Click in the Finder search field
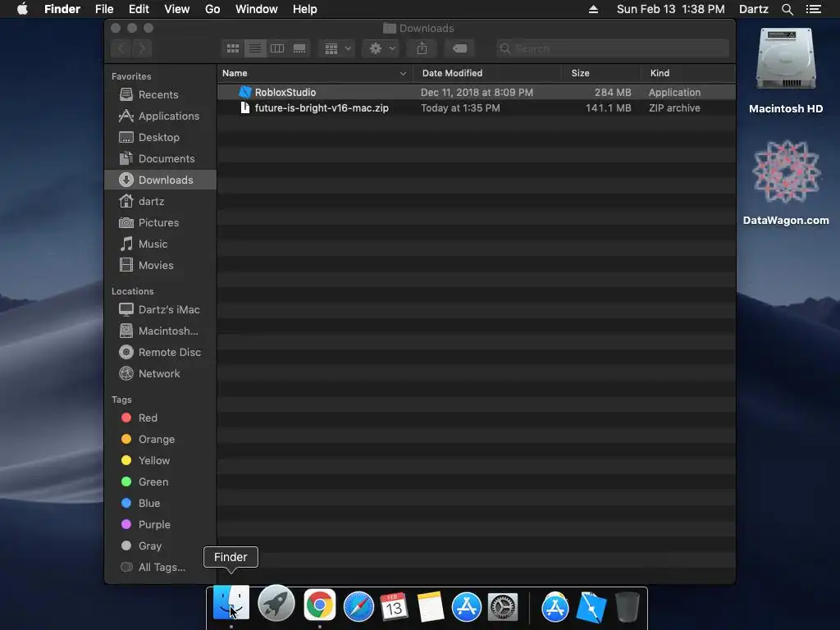 [612, 48]
